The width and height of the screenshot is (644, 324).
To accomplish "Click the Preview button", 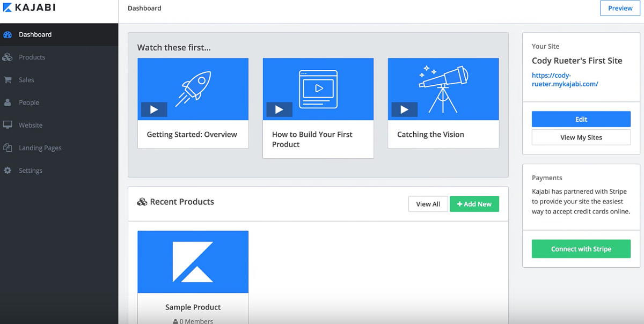I will click(x=620, y=8).
